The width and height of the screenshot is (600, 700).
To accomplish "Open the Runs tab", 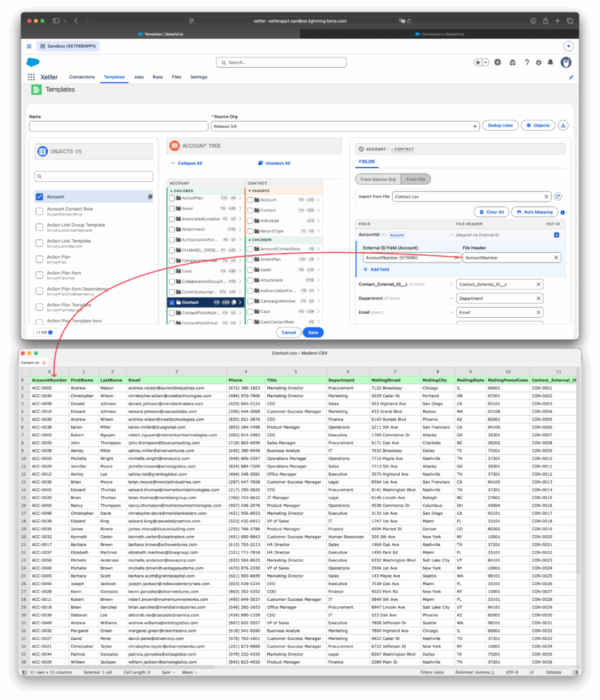I will pos(158,77).
